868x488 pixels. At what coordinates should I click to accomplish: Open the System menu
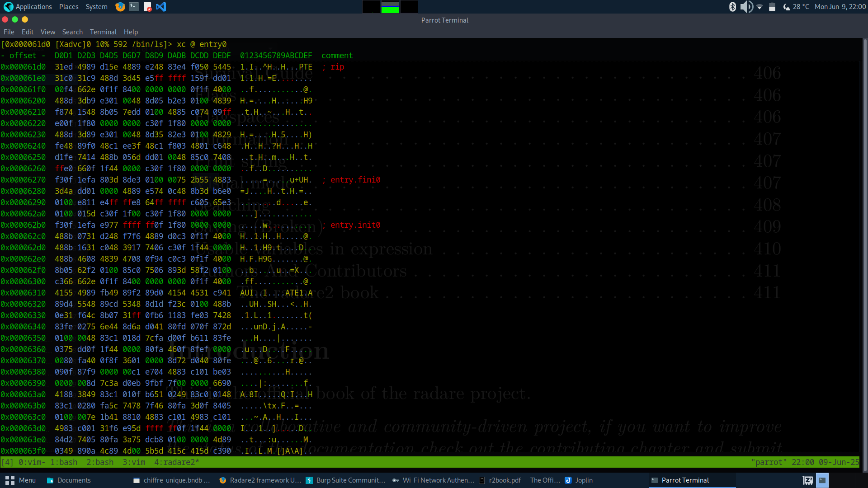(96, 7)
